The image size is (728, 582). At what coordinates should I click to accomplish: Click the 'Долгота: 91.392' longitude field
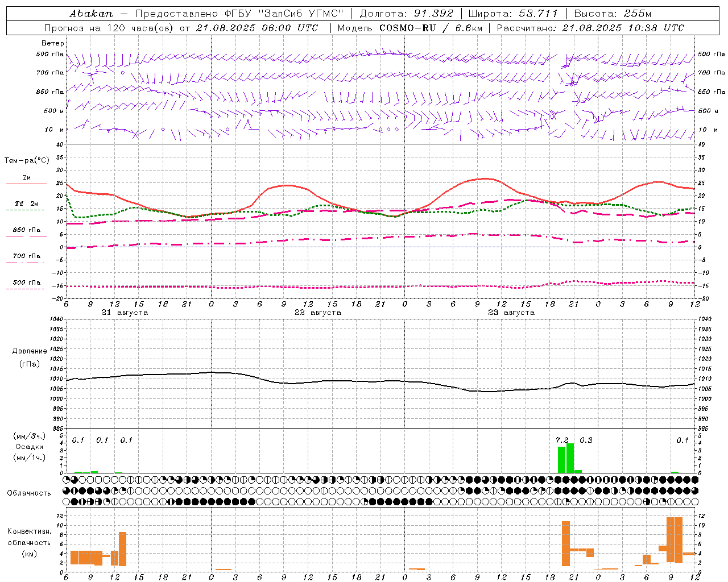point(407,14)
